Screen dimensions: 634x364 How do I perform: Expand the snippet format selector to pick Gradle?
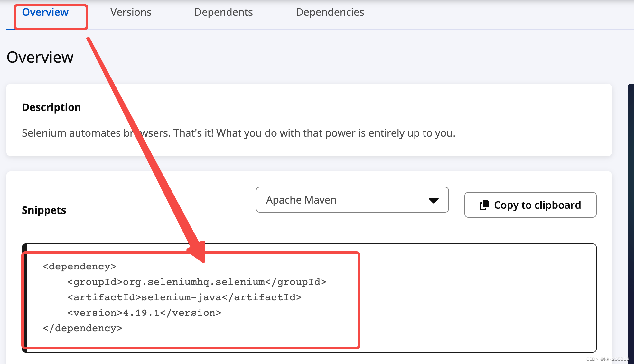pos(352,200)
